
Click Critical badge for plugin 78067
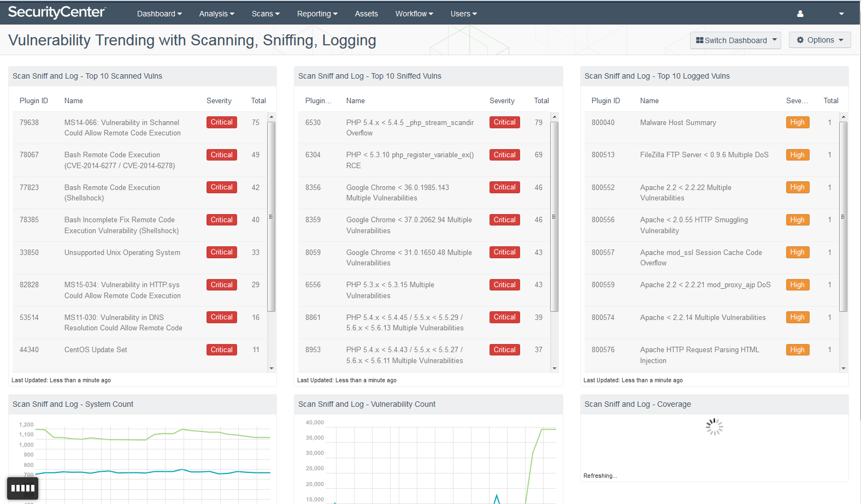point(222,155)
